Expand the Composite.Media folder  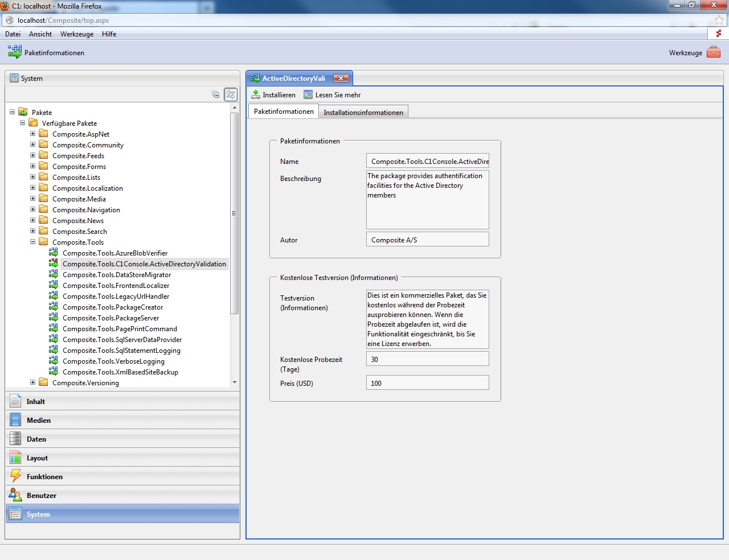32,199
